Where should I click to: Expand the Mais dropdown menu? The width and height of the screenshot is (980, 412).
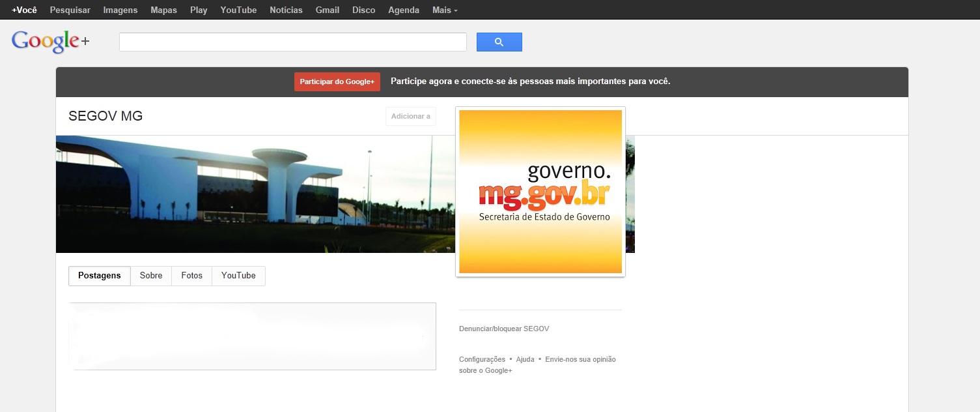[x=445, y=10]
